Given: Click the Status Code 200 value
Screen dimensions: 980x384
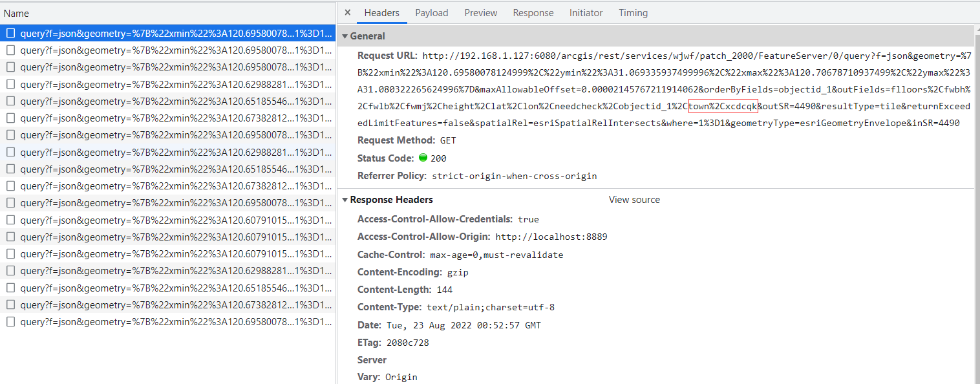Looking at the screenshot, I should pyautogui.click(x=438, y=158).
